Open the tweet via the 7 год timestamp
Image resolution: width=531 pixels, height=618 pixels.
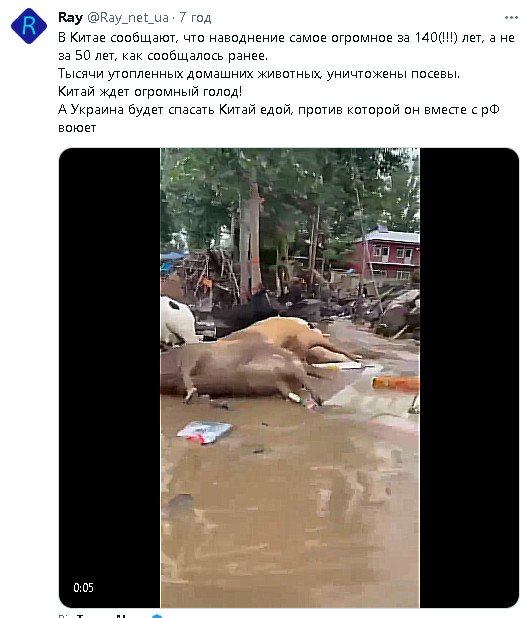pyautogui.click(x=195, y=18)
